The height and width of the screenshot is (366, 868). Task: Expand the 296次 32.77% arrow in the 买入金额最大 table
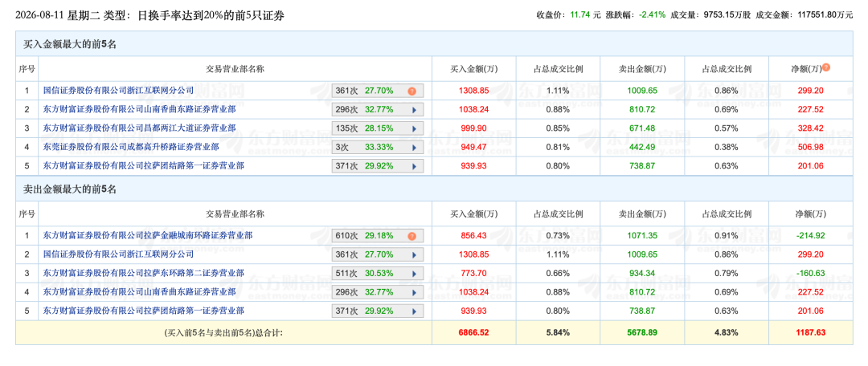pyautogui.click(x=414, y=110)
